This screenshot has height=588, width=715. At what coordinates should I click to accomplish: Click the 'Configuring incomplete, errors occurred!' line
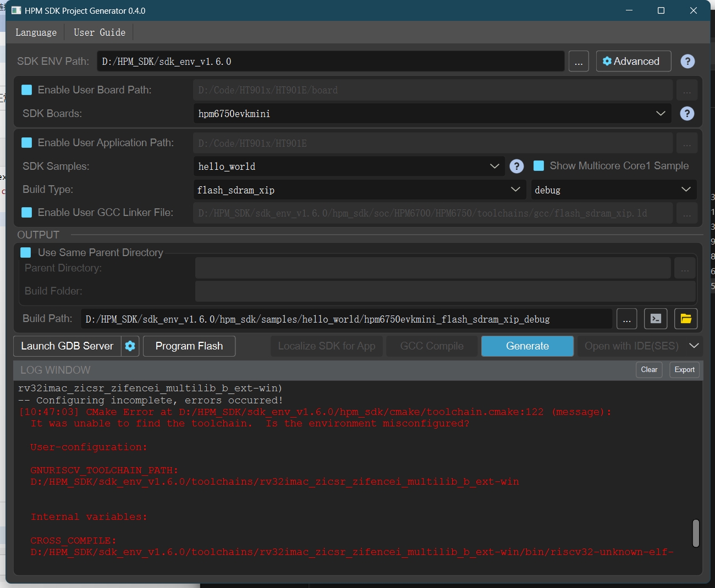[x=151, y=400]
